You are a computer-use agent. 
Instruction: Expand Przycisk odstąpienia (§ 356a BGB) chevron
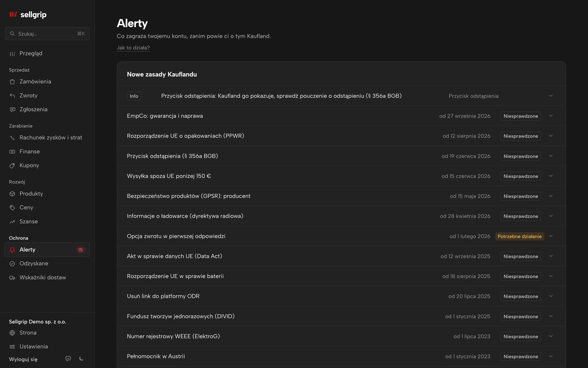click(x=551, y=156)
